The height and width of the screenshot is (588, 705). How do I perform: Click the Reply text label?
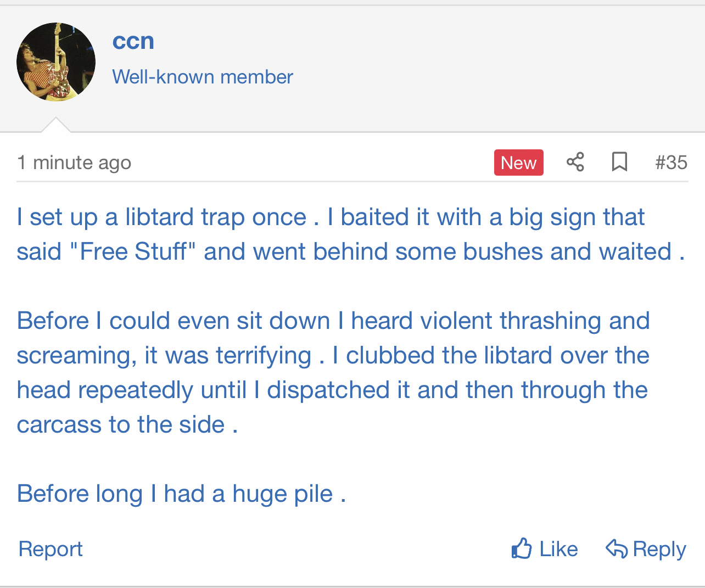tap(659, 548)
